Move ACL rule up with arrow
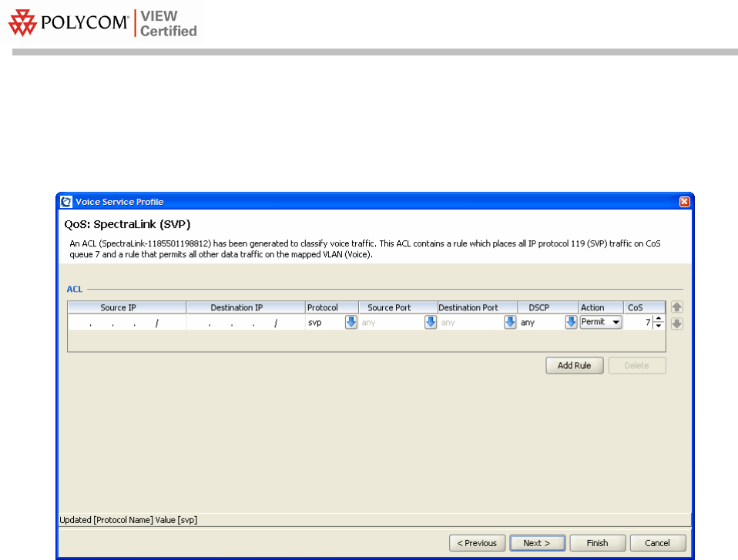Image resolution: width=738 pixels, height=560 pixels. pos(677,307)
